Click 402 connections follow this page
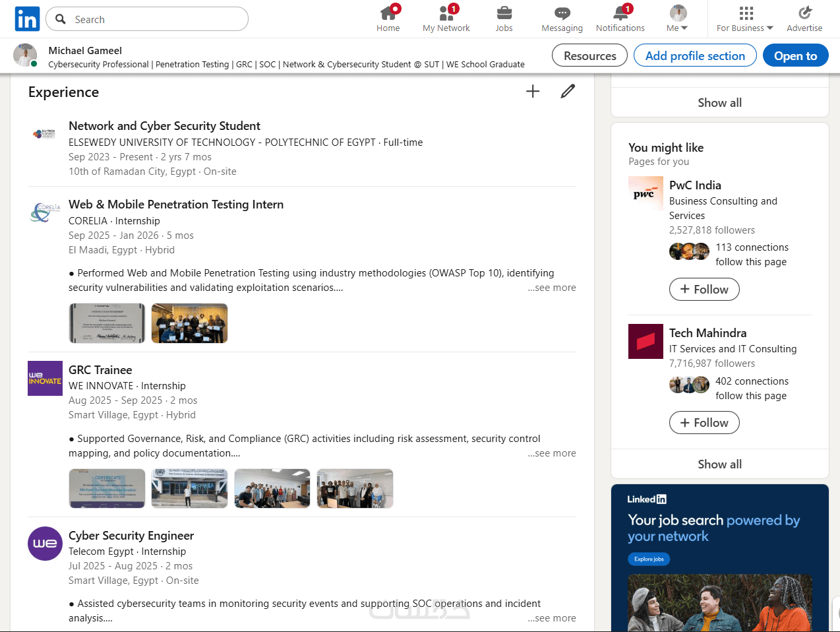 coord(752,389)
